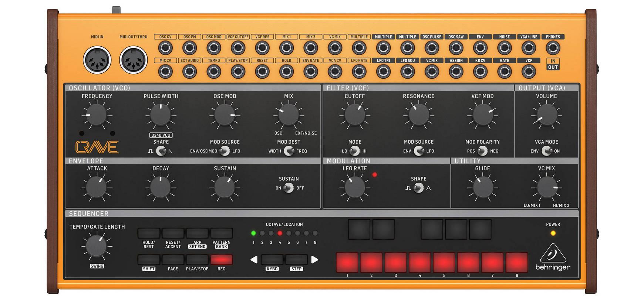Click red step pad number 8
Viewport: 644px width, 300px height.
(517, 263)
